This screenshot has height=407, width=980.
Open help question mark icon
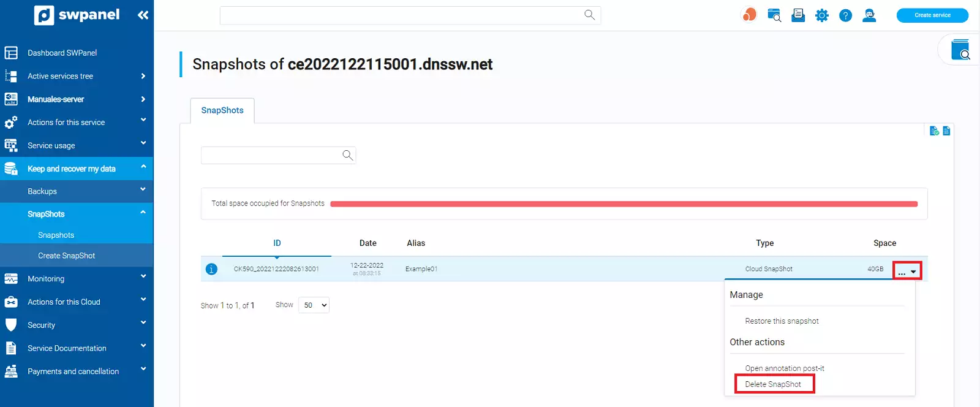(x=845, y=15)
